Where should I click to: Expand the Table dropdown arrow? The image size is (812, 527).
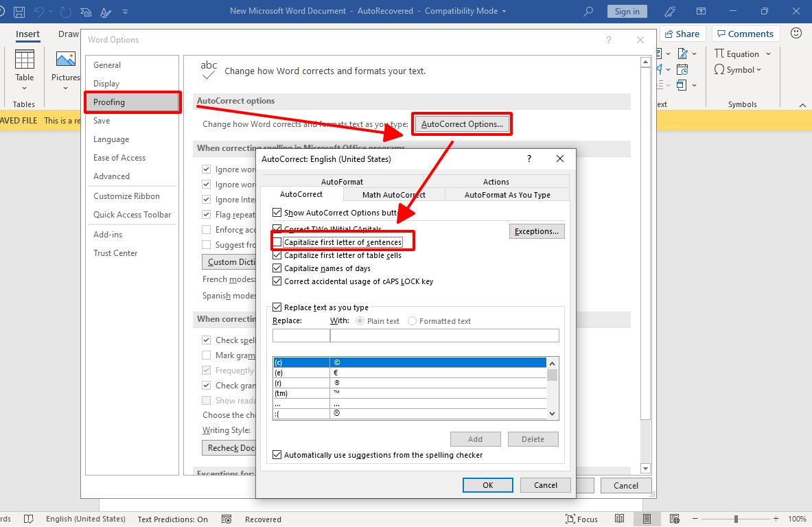(x=24, y=89)
